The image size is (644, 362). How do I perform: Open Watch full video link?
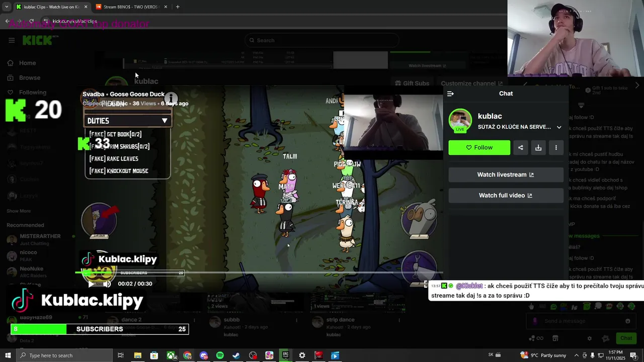pos(506,195)
